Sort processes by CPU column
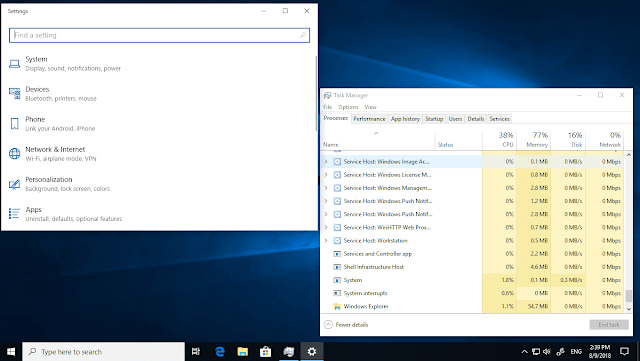 coord(499,140)
